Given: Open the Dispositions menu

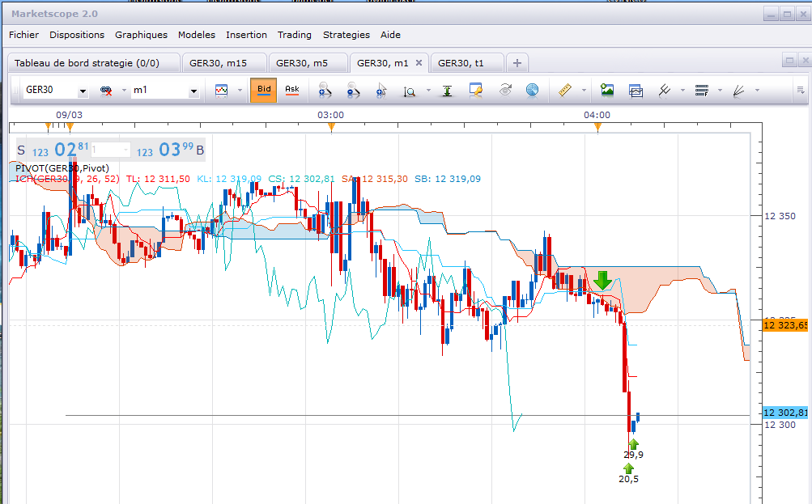Looking at the screenshot, I should tap(77, 35).
